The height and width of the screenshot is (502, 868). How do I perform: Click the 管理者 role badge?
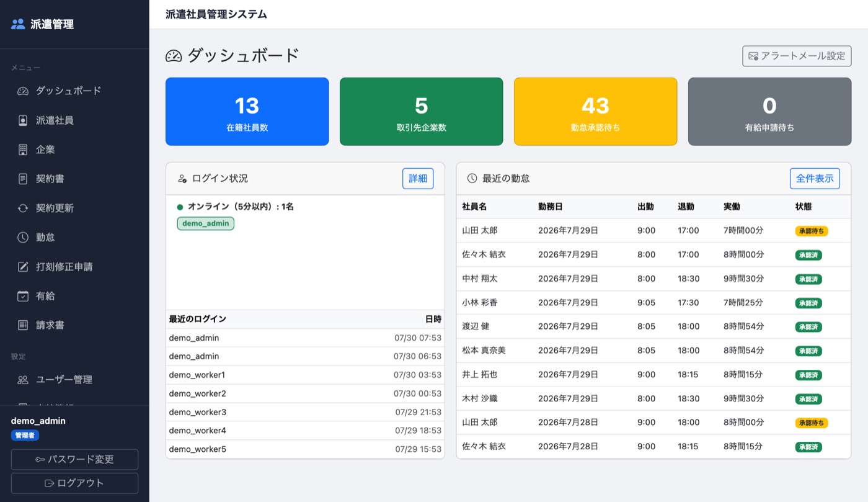(25, 436)
